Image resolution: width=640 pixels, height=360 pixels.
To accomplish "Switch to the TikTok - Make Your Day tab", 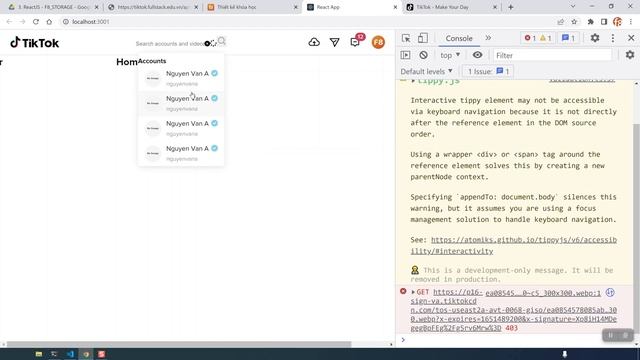I will point(451,7).
